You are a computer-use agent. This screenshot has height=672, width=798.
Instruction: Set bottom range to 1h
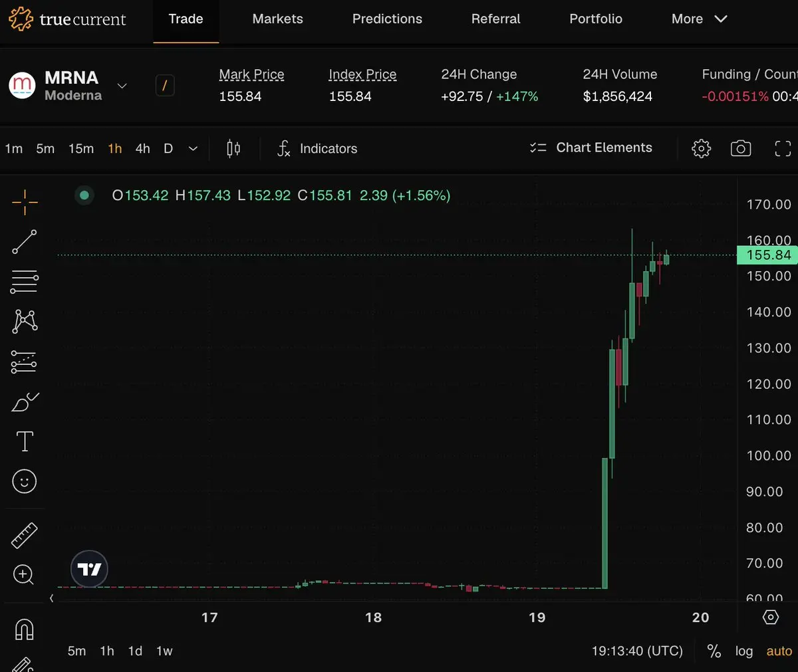coord(107,651)
